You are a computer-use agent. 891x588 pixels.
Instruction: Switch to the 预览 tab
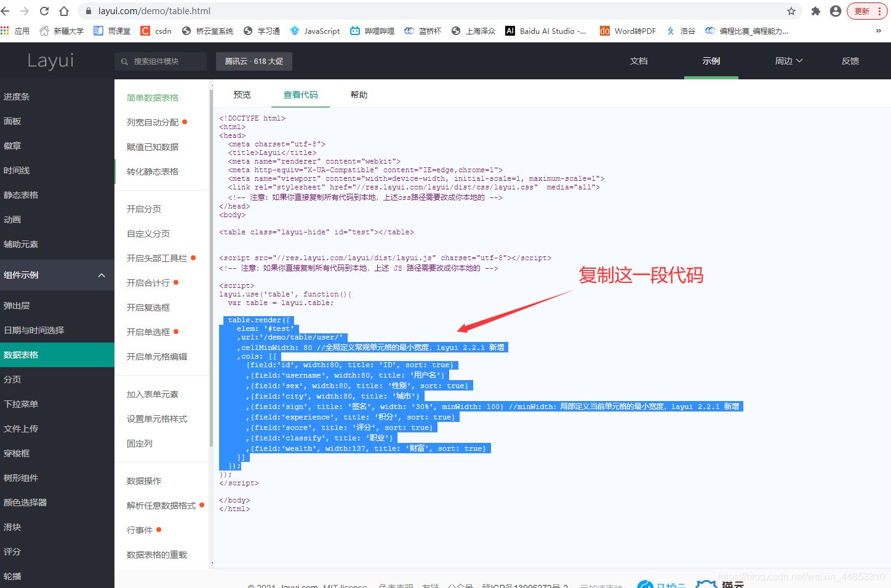[x=242, y=95]
